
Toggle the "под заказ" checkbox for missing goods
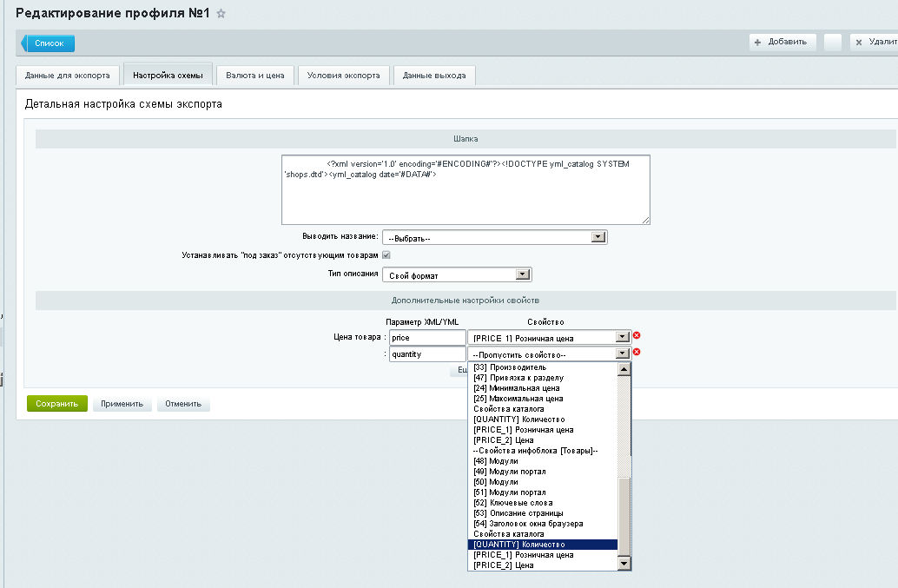[386, 255]
